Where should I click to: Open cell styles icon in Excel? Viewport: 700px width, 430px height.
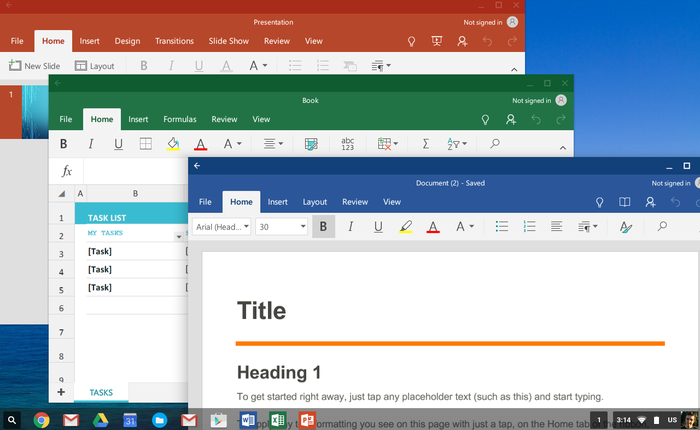pos(311,144)
